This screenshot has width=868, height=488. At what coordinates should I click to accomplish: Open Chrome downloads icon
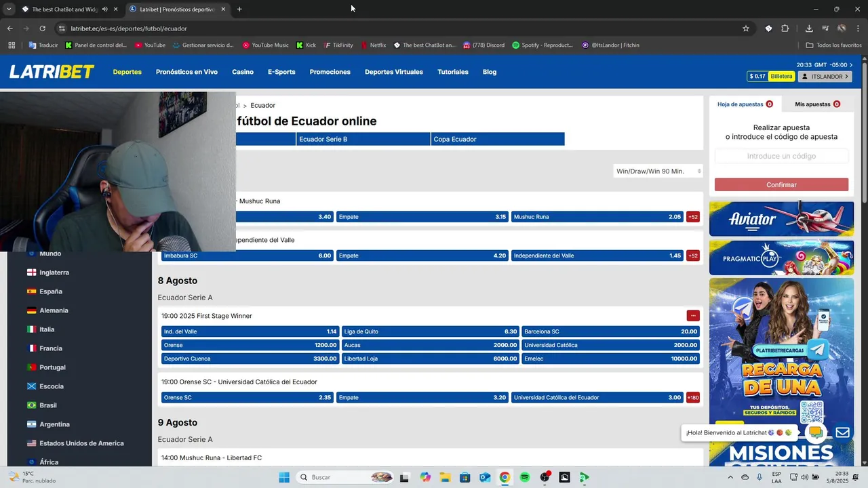809,28
